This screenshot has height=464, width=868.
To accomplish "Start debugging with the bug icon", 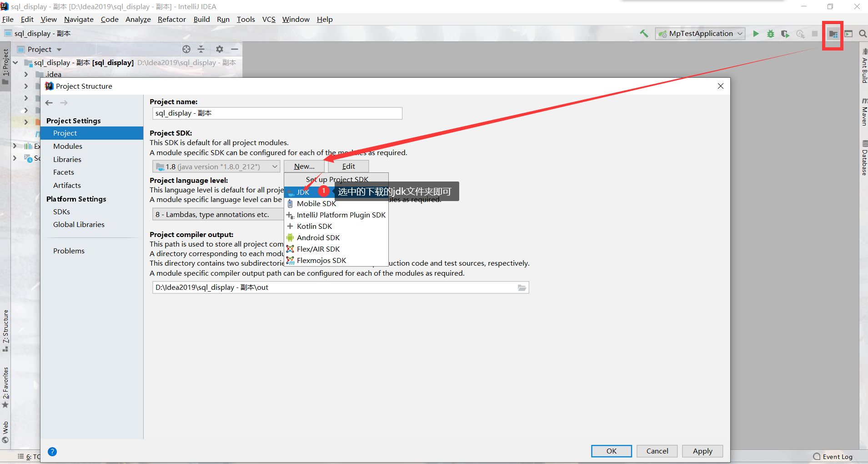I will click(771, 34).
